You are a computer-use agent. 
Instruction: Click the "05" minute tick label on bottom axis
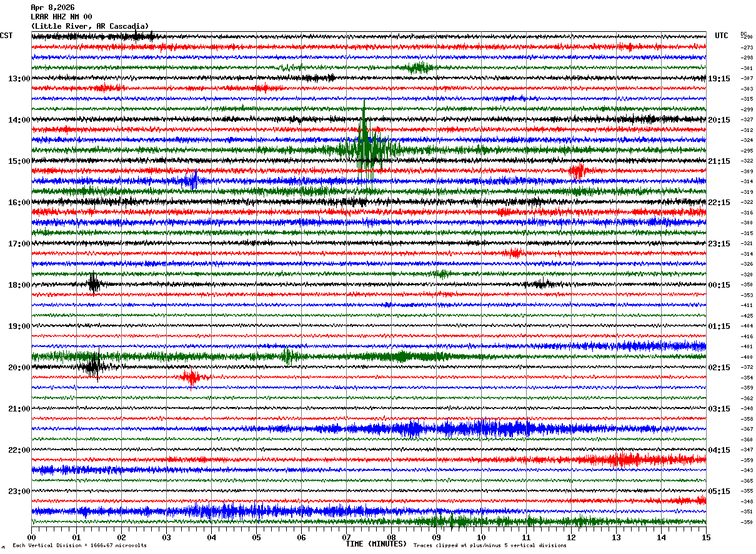pyautogui.click(x=256, y=537)
